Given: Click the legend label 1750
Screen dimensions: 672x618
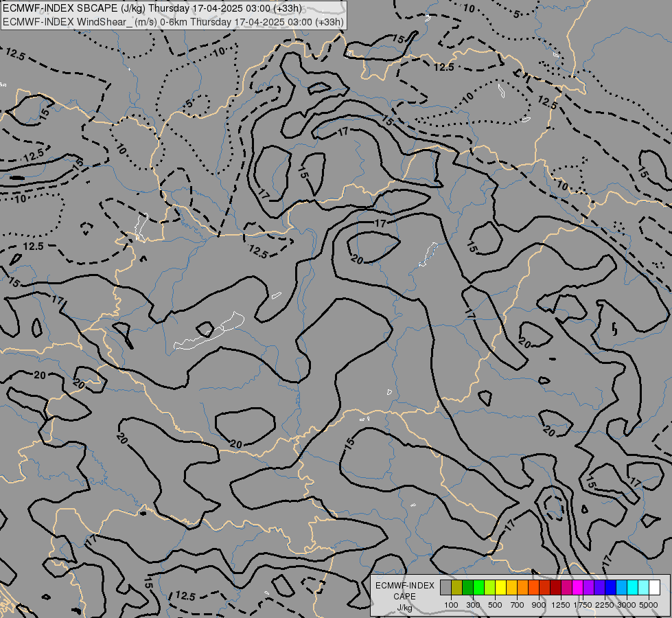Looking at the screenshot, I should point(583,605).
